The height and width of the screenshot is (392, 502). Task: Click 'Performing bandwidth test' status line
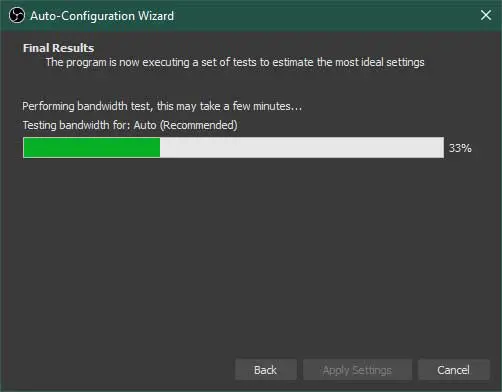(x=162, y=106)
